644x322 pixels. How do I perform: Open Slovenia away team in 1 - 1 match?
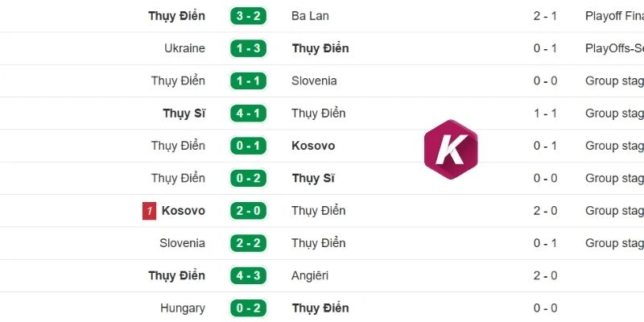point(314,81)
